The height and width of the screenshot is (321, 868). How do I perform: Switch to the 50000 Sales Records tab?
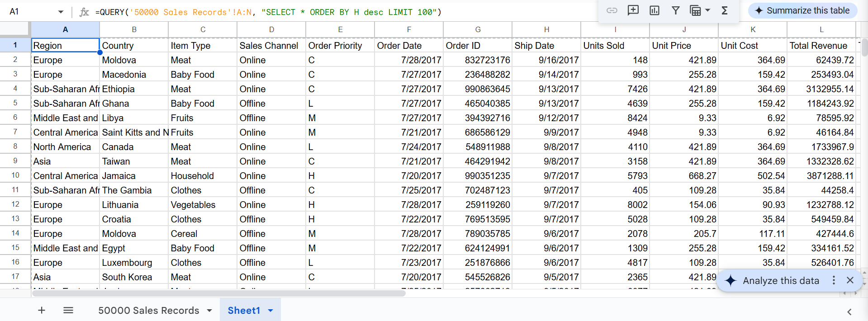click(x=148, y=311)
